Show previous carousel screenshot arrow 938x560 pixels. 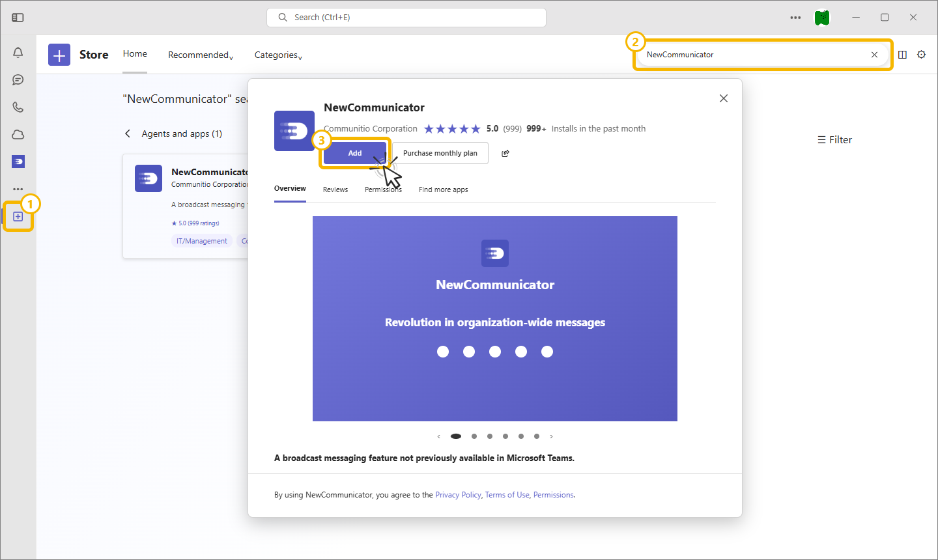point(439,437)
